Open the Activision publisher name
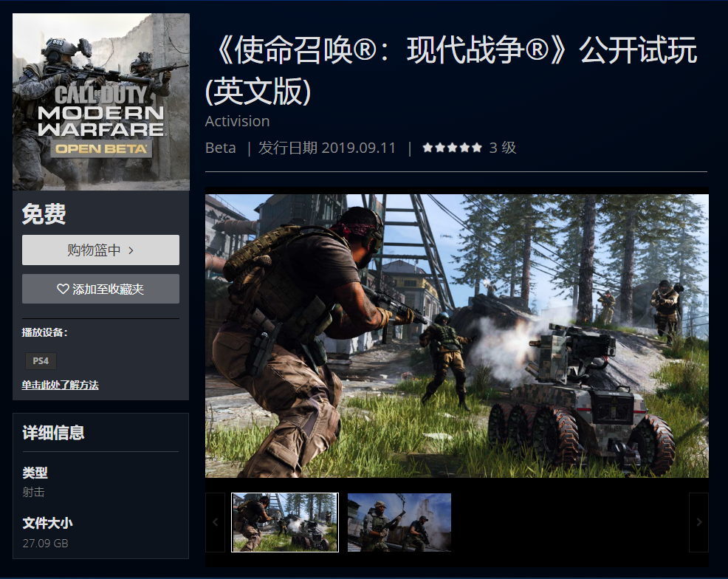The height and width of the screenshot is (579, 728). pyautogui.click(x=237, y=121)
